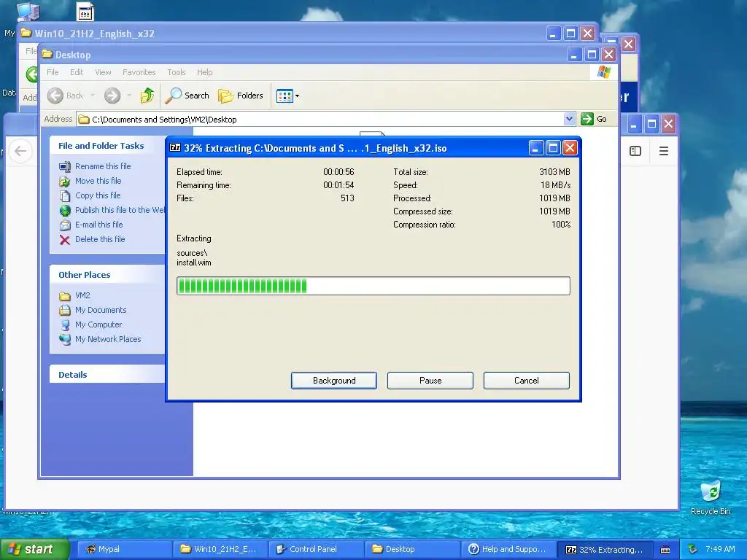Viewport: 747px width, 560px height.
Task: Click the Background button in 7-Zip dialog
Action: [334, 381]
